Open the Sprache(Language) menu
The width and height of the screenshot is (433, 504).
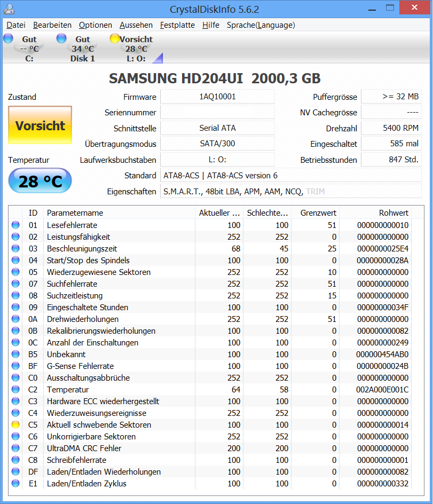pyautogui.click(x=261, y=25)
